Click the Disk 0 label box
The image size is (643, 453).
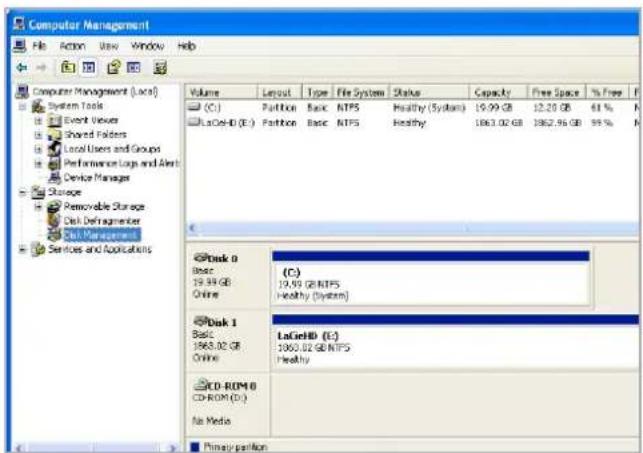coord(228,276)
